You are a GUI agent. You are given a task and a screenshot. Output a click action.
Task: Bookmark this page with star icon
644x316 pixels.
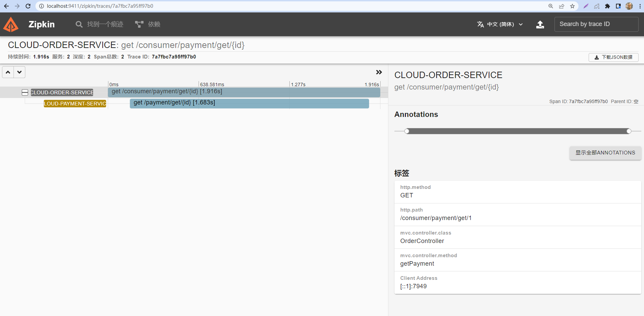pyautogui.click(x=572, y=6)
